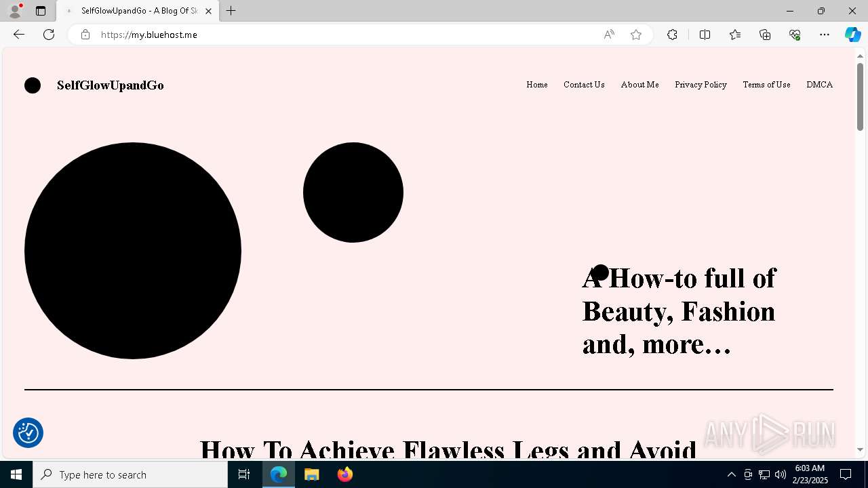Click the large round hero image
The width and height of the screenshot is (868, 488).
coord(133,251)
